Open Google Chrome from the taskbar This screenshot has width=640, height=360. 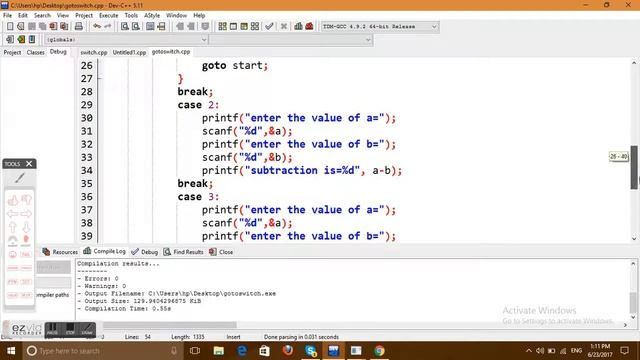point(379,351)
